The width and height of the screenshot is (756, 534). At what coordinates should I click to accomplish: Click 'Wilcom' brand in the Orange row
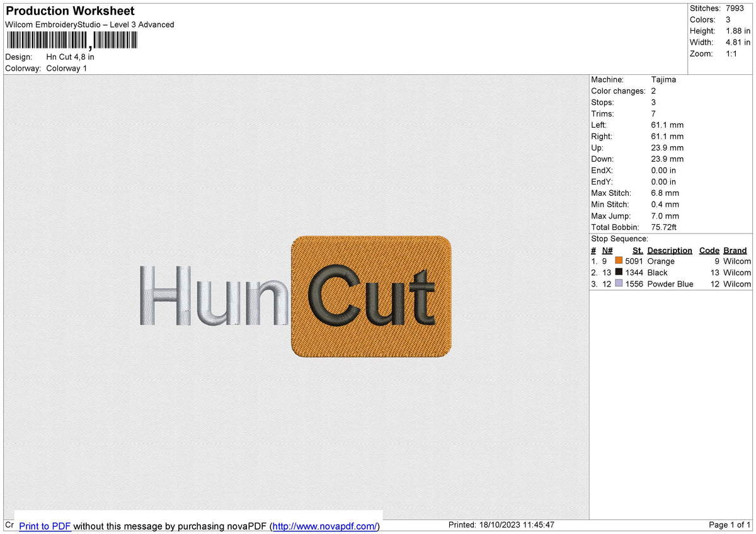point(737,261)
